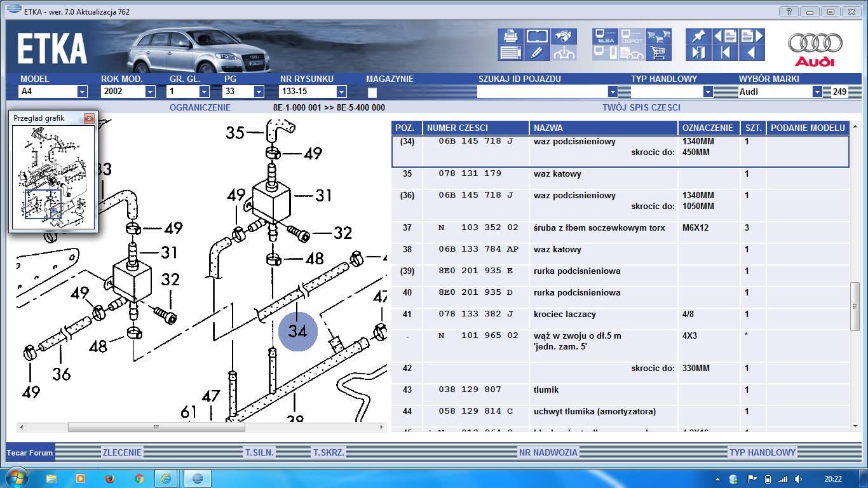Click the pushpin icon
This screenshot has height=488, width=868.
tap(698, 36)
